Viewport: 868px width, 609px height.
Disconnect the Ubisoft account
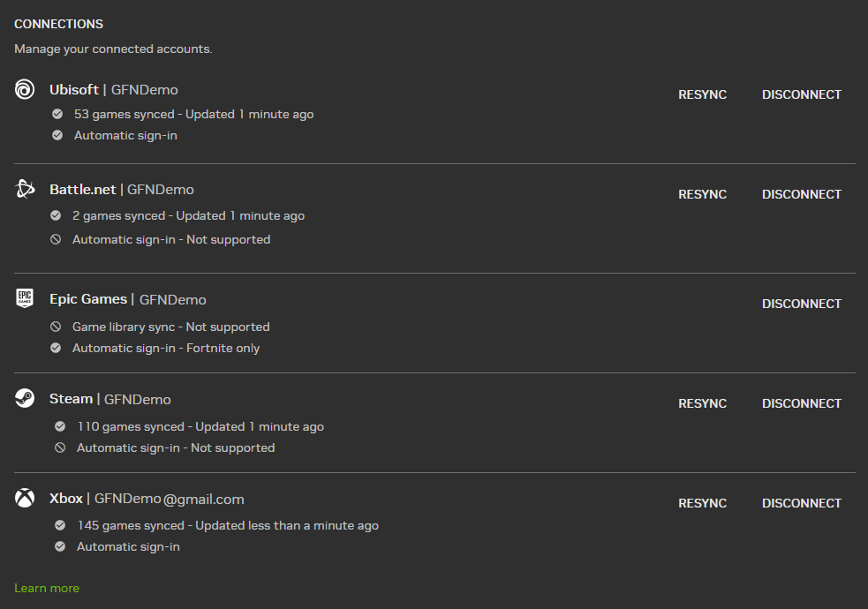802,94
